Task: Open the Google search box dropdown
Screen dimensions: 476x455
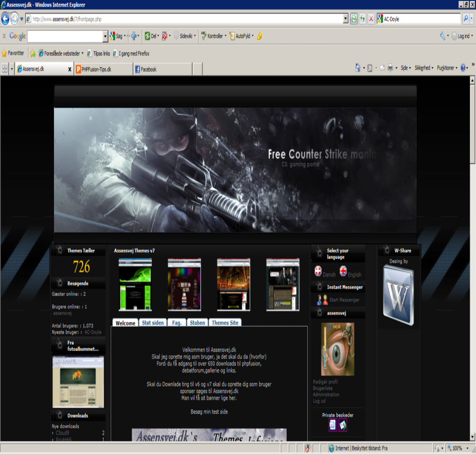Action: coord(105,36)
